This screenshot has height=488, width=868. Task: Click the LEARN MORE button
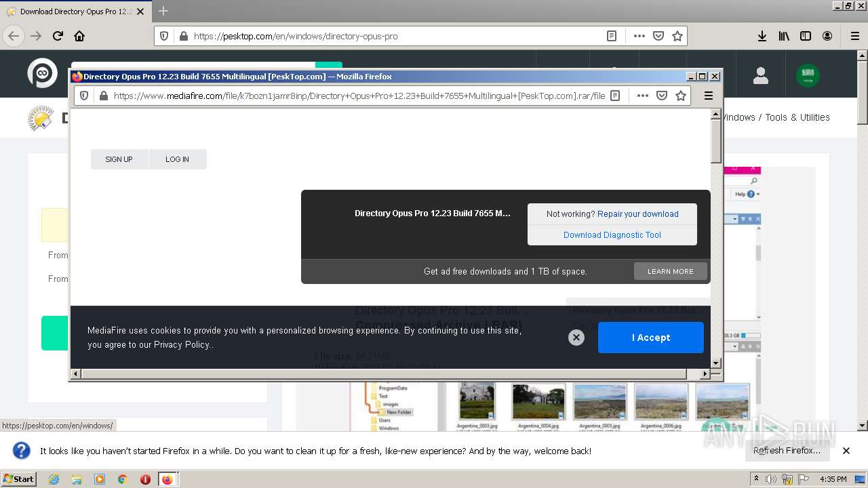click(x=670, y=271)
